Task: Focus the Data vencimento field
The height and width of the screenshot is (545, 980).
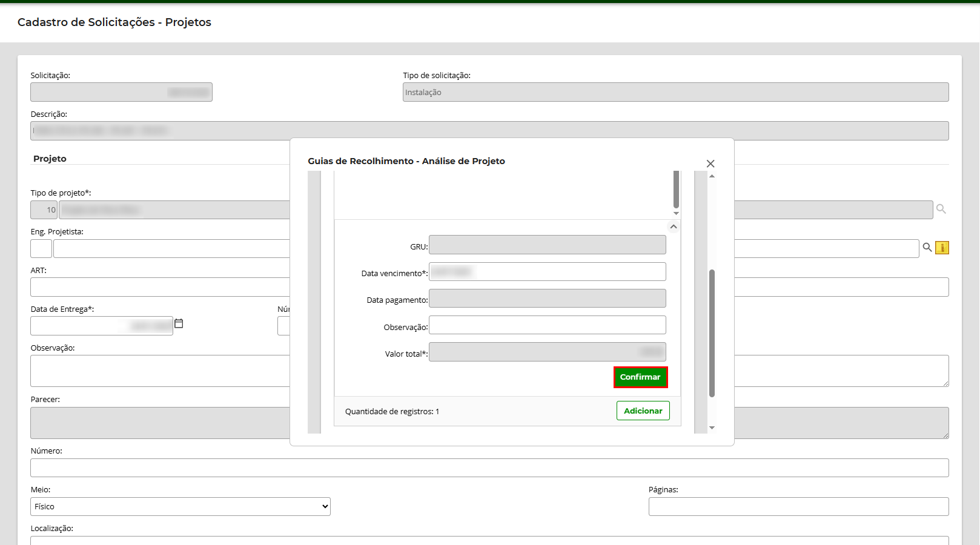Action: click(x=547, y=272)
